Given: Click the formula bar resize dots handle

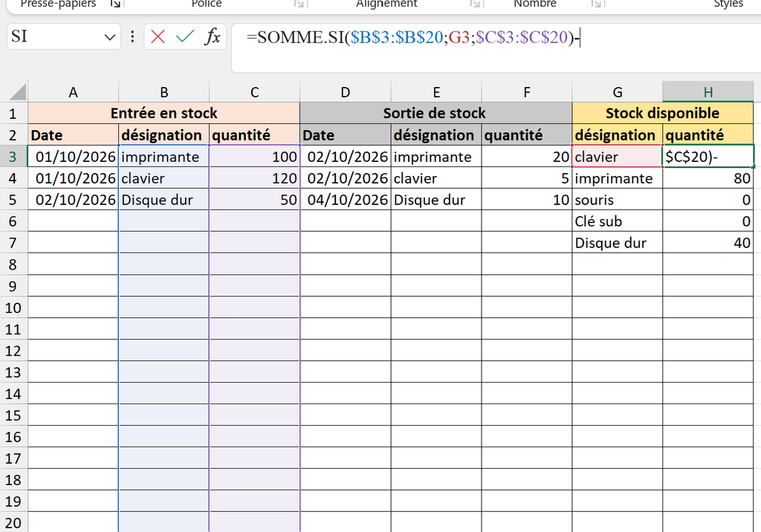Looking at the screenshot, I should (x=132, y=36).
